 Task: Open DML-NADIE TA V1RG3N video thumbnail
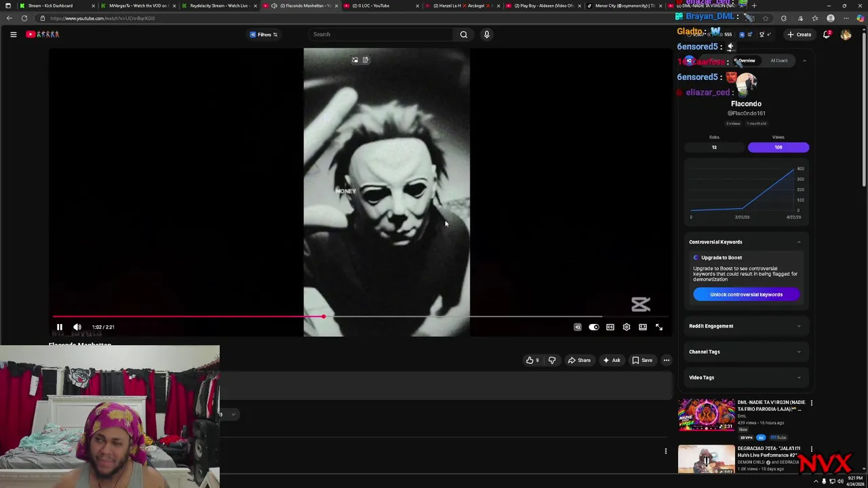pos(706,415)
